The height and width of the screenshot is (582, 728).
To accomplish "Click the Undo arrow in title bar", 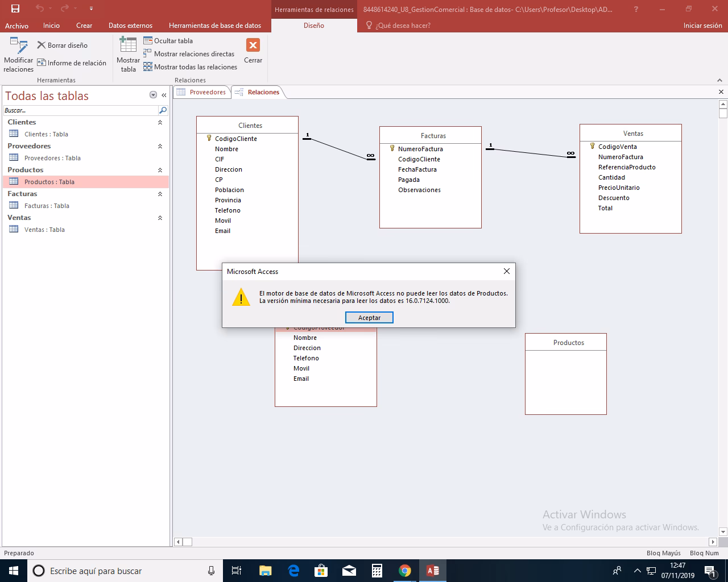I will (39, 9).
